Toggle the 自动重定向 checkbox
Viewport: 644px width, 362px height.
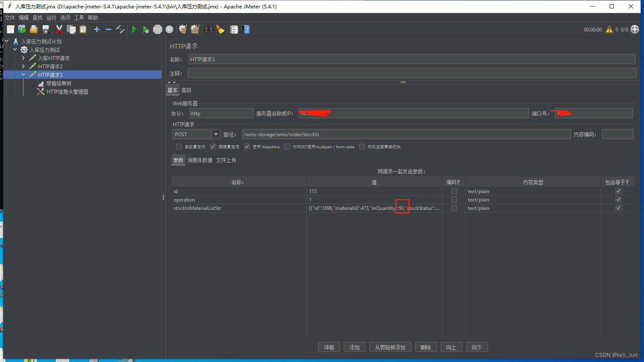(x=179, y=147)
